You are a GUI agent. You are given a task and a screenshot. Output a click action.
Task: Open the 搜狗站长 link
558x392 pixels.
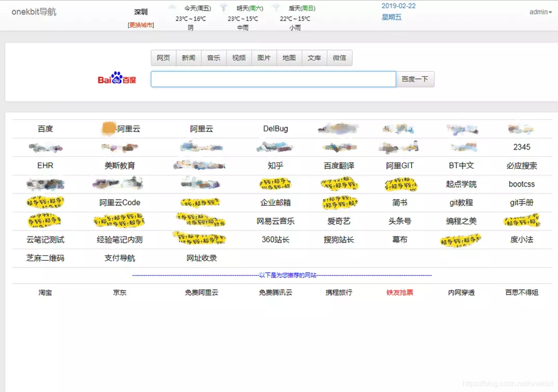(339, 239)
